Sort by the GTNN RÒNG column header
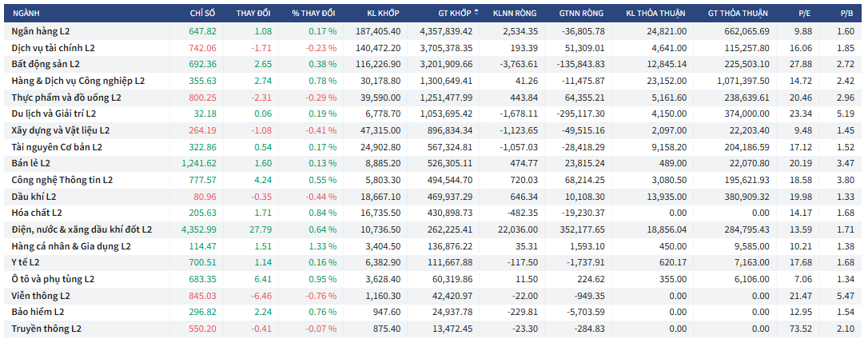 (x=583, y=14)
